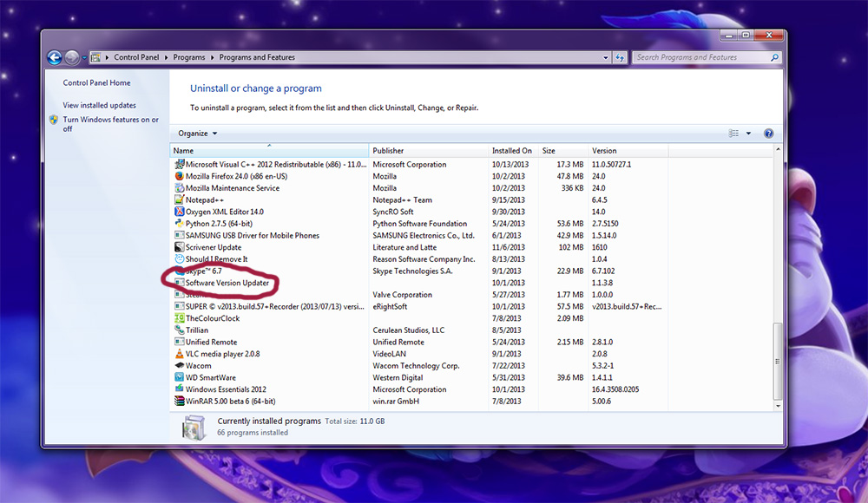Open Control Panel Home link

coord(96,83)
